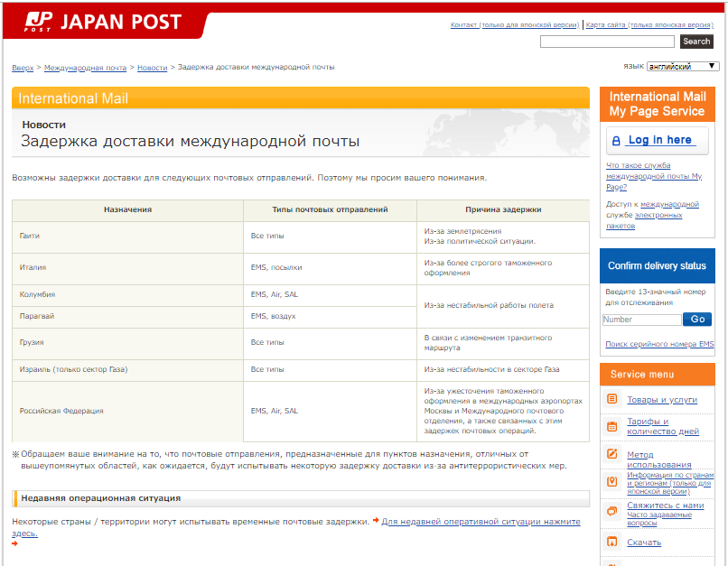
Task: Click the tracking Number input field
Action: pos(641,320)
